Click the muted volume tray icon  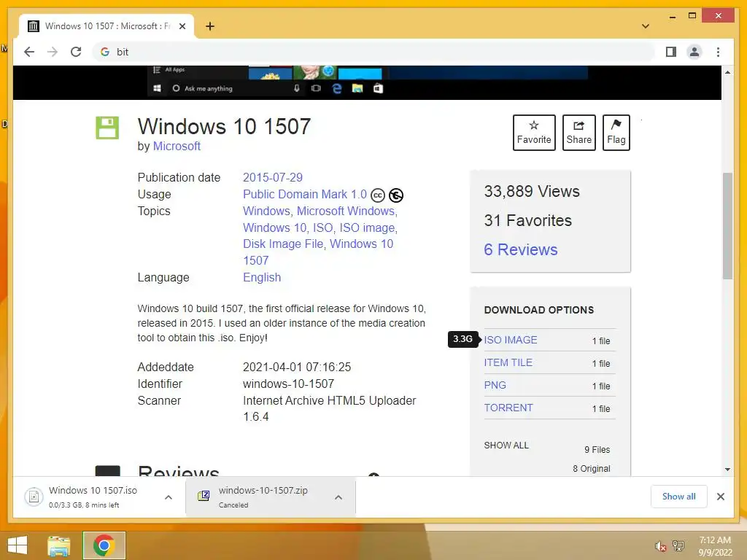[x=660, y=545]
